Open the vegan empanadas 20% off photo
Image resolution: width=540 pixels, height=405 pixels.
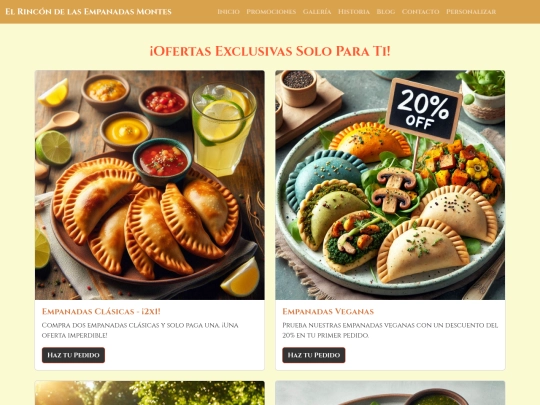(390, 185)
